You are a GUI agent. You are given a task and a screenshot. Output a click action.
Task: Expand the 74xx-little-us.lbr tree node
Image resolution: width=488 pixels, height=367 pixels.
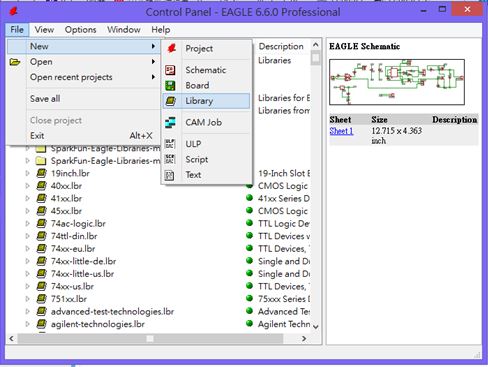pos(27,274)
